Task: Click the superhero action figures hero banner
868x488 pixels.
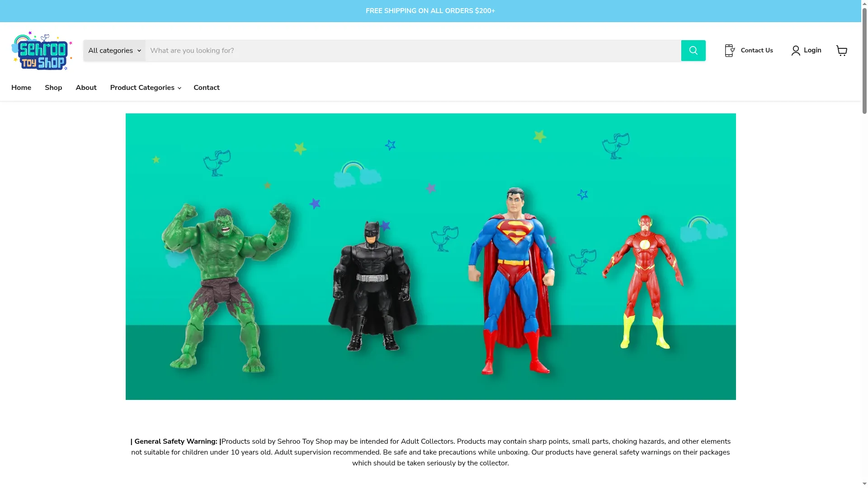Action: point(430,257)
